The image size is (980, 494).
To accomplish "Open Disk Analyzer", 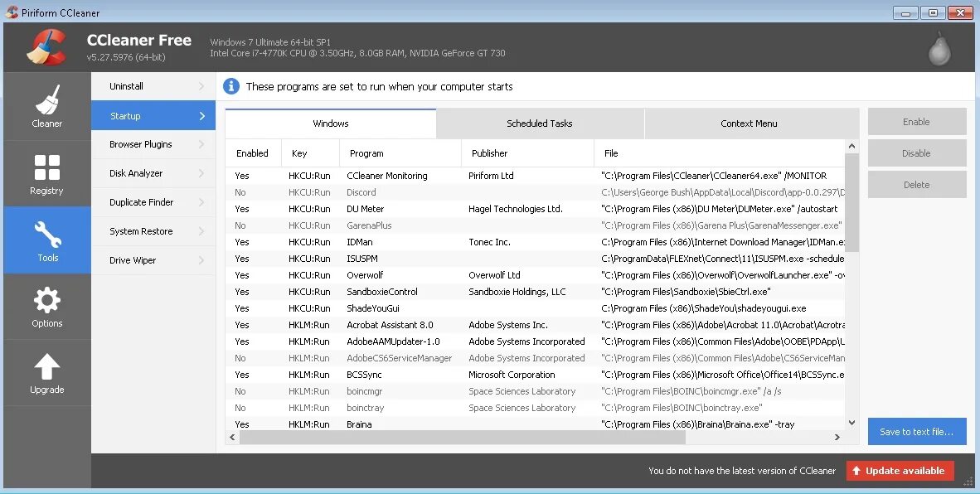I will point(153,173).
